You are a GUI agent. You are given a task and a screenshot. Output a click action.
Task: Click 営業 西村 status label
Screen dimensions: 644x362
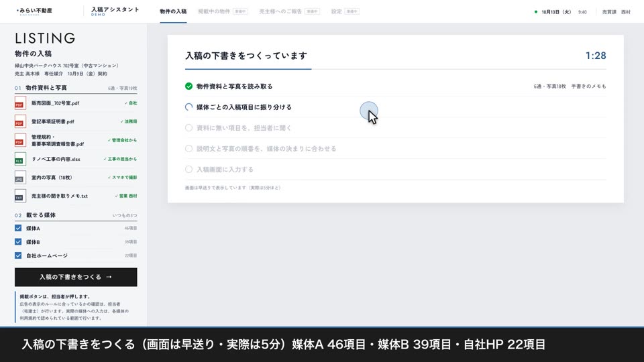coord(126,196)
